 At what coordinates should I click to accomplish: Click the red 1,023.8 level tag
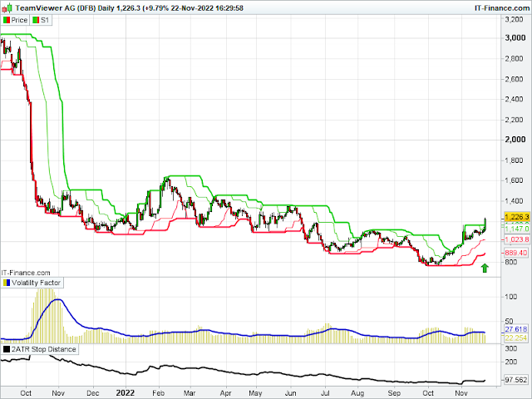(517, 239)
